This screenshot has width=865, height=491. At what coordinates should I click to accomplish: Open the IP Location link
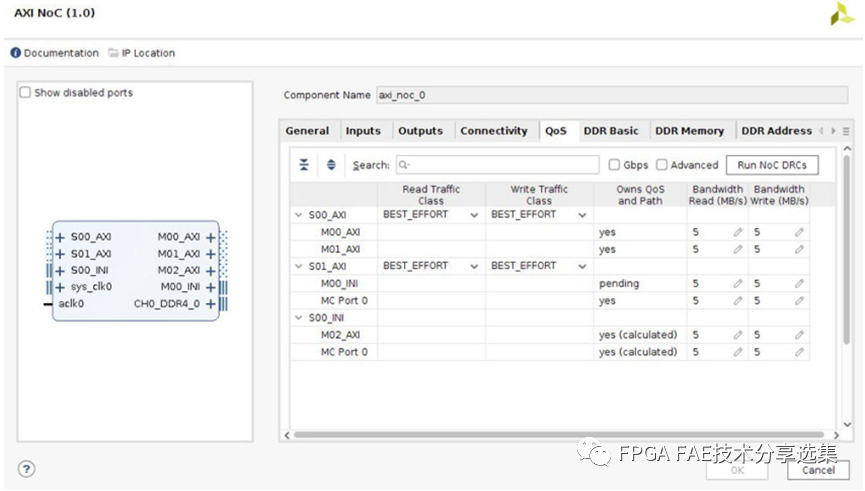tap(148, 53)
